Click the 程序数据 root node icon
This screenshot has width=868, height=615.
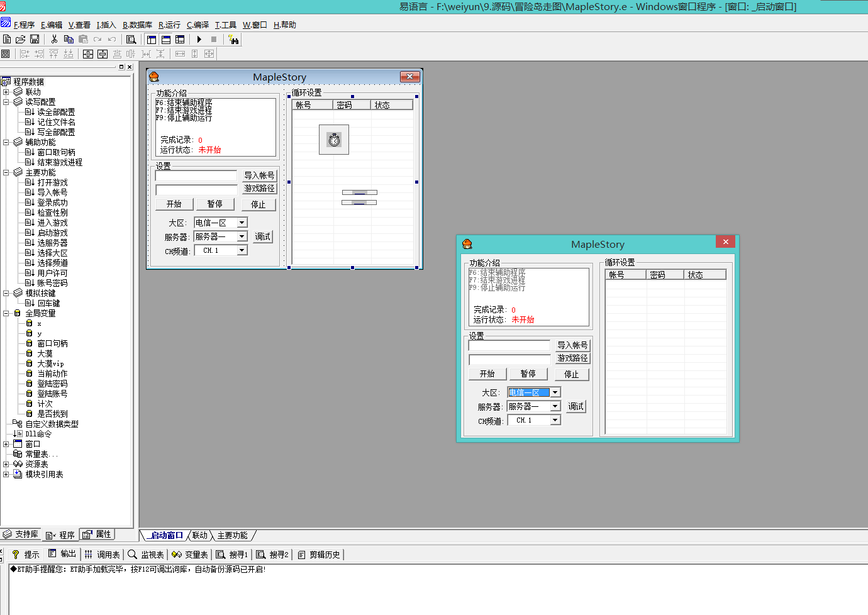click(x=6, y=82)
